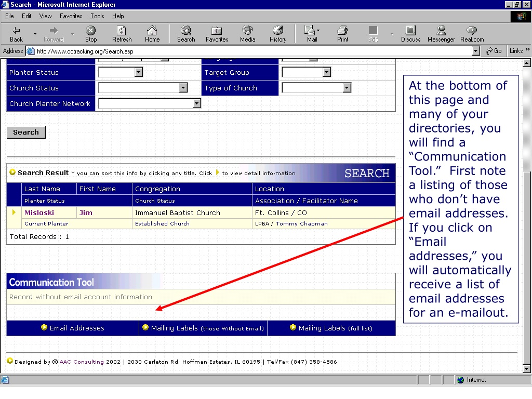Open Mailing Labels (those without Email)
The height and width of the screenshot is (399, 532).
click(207, 328)
